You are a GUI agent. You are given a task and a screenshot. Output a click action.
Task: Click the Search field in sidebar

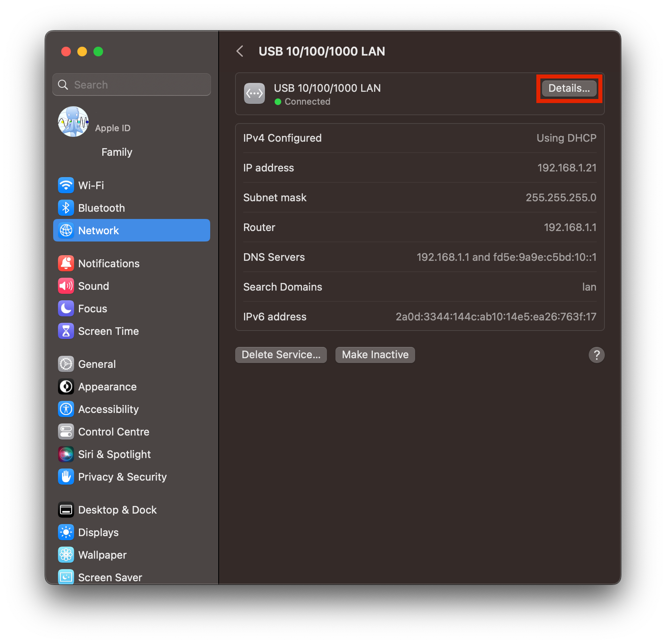pyautogui.click(x=132, y=85)
